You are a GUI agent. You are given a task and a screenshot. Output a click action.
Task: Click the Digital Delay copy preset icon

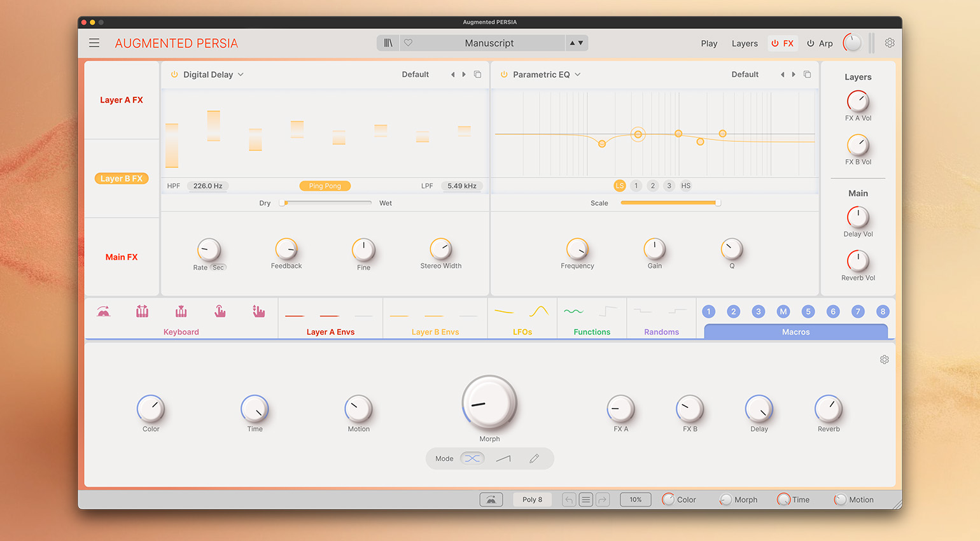[477, 74]
